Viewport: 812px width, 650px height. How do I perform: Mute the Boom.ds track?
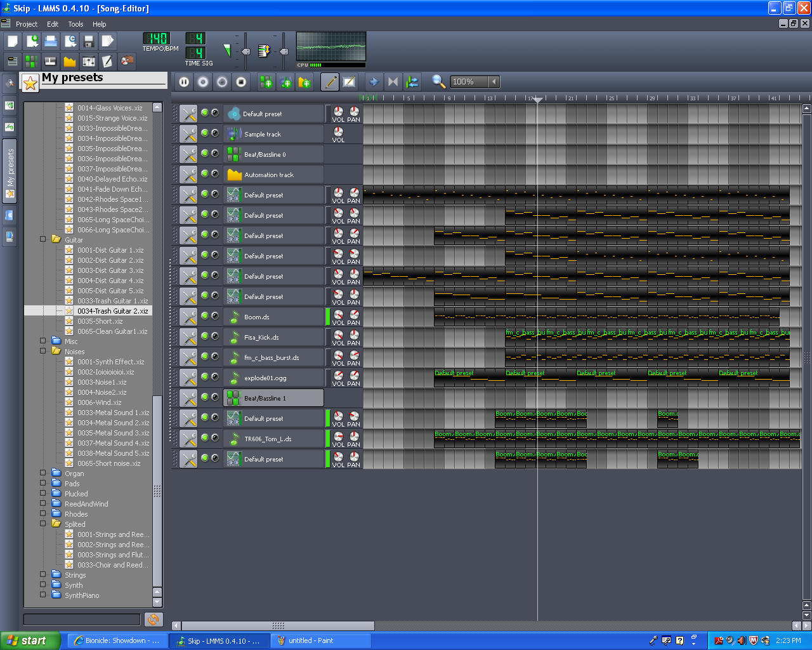204,317
